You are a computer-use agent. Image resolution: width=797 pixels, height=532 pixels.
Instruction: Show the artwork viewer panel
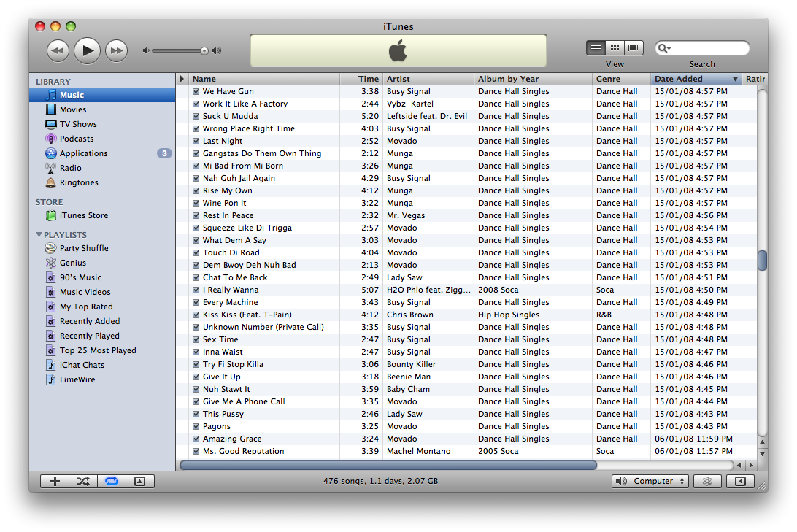(140, 481)
